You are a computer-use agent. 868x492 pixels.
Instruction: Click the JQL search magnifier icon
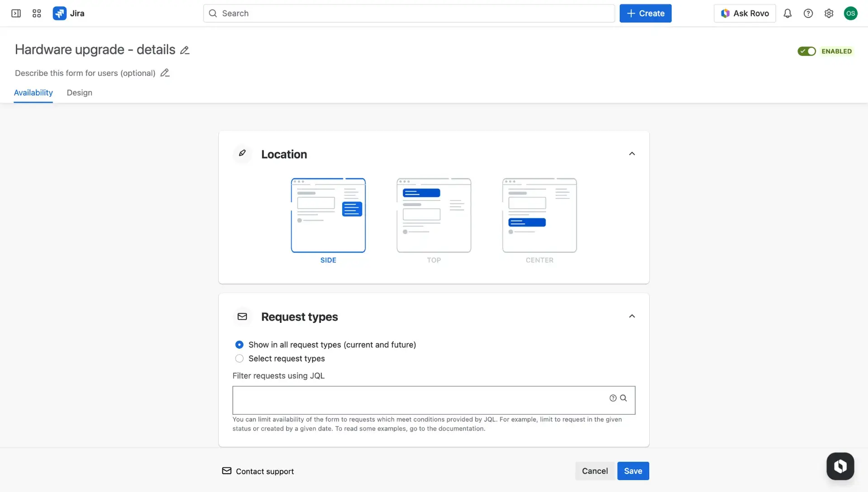pos(624,398)
